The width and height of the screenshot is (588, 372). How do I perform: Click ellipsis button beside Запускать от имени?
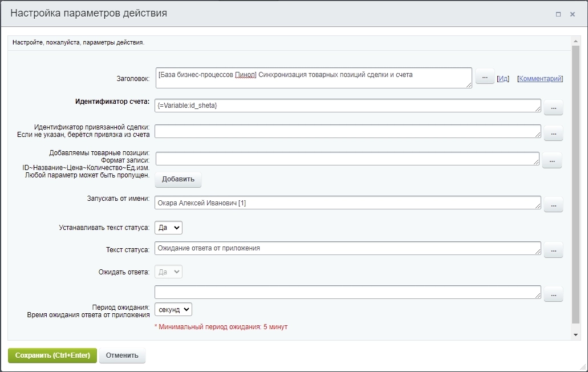click(x=553, y=204)
